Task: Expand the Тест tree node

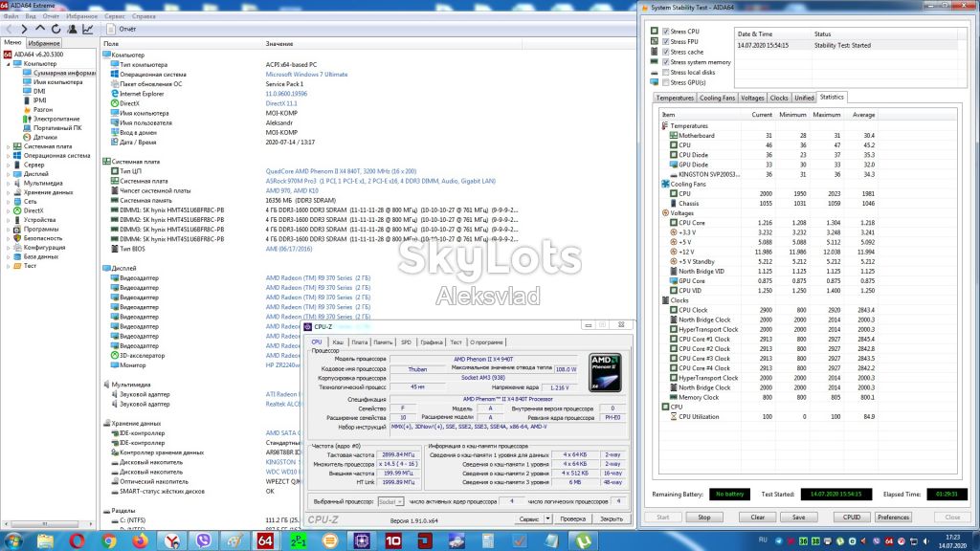Action: (x=8, y=266)
